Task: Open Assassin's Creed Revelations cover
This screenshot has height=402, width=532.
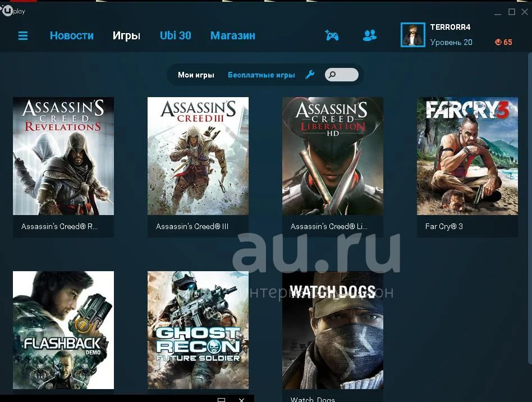Action: [63, 156]
